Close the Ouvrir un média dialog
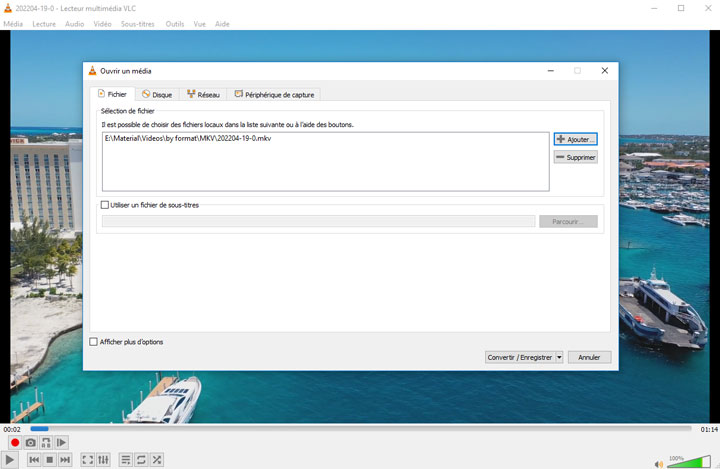Image resolution: width=720 pixels, height=469 pixels. pos(605,70)
